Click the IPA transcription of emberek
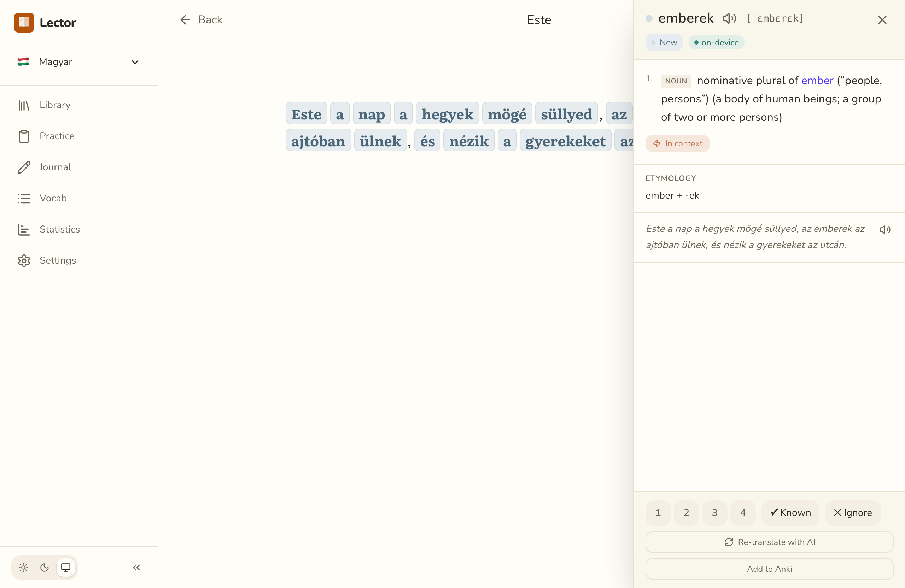 click(775, 18)
